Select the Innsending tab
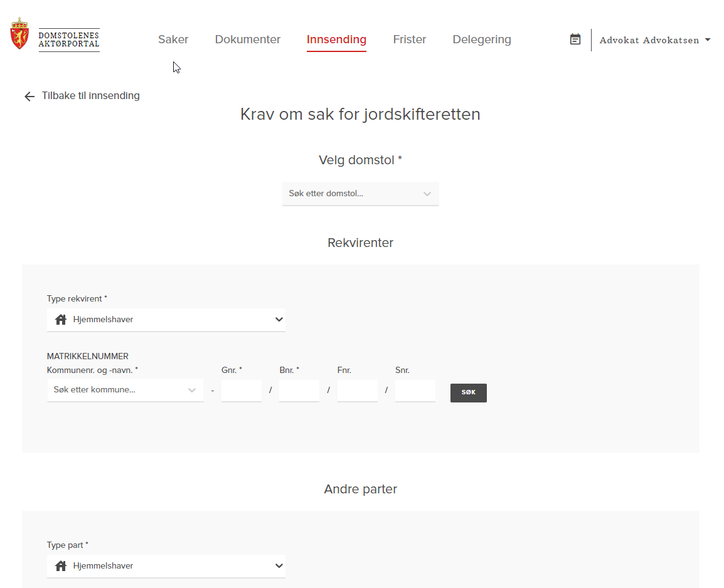Image resolution: width=724 pixels, height=588 pixels. (x=336, y=39)
